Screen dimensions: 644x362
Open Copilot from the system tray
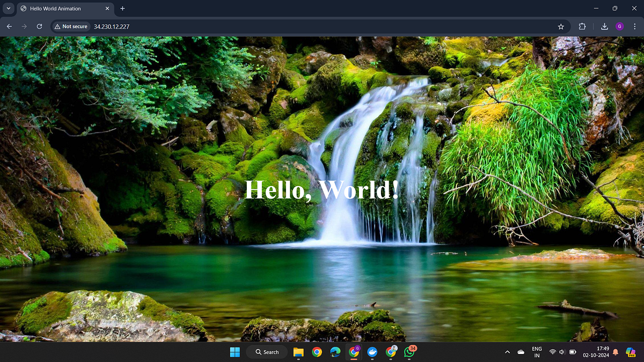click(x=631, y=352)
